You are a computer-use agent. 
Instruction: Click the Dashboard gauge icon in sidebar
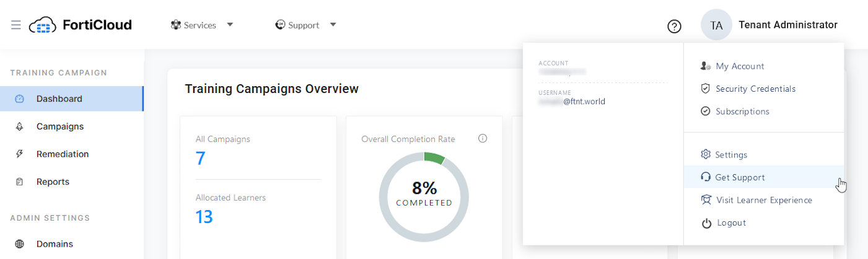click(19, 99)
